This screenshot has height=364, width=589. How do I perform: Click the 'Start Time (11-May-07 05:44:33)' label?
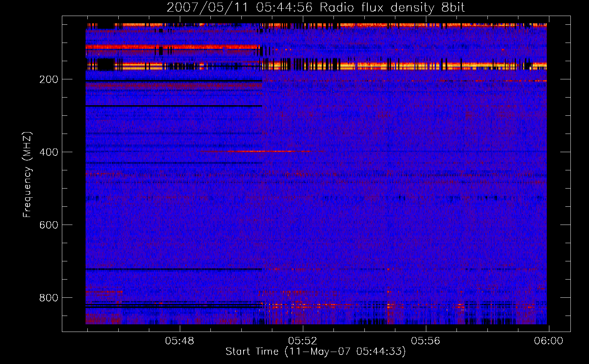pyautogui.click(x=316, y=352)
